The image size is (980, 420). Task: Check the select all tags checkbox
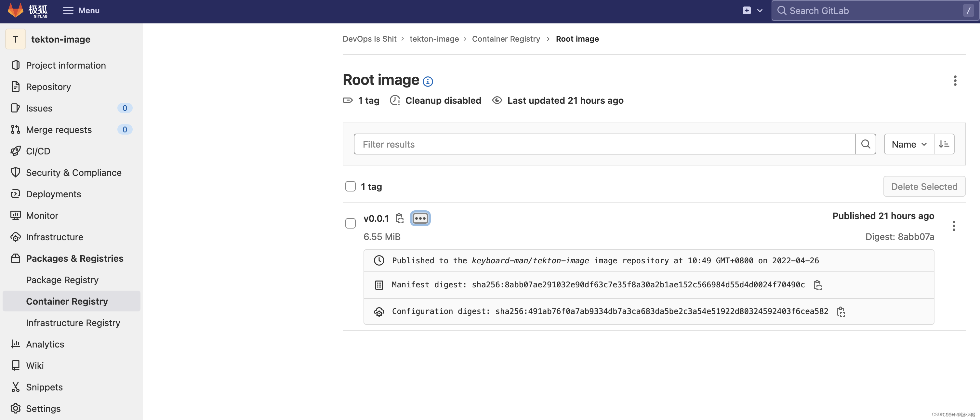click(x=350, y=186)
